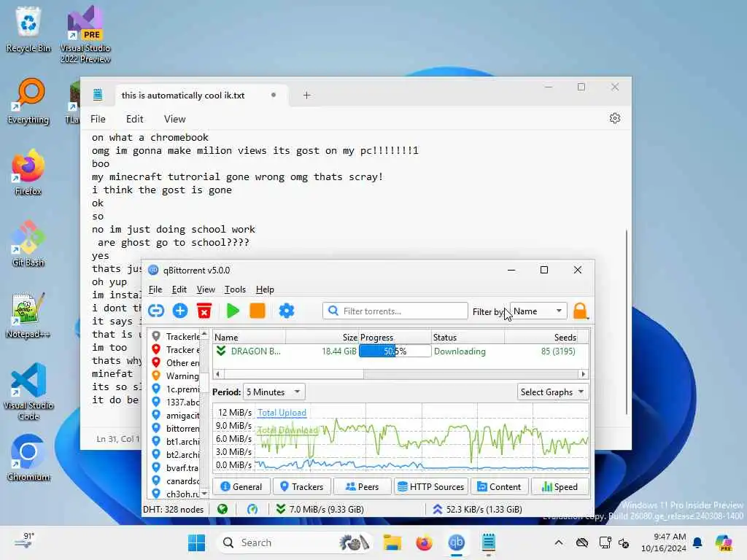
Task: Select Other error filter in sidebar
Action: tap(176, 363)
